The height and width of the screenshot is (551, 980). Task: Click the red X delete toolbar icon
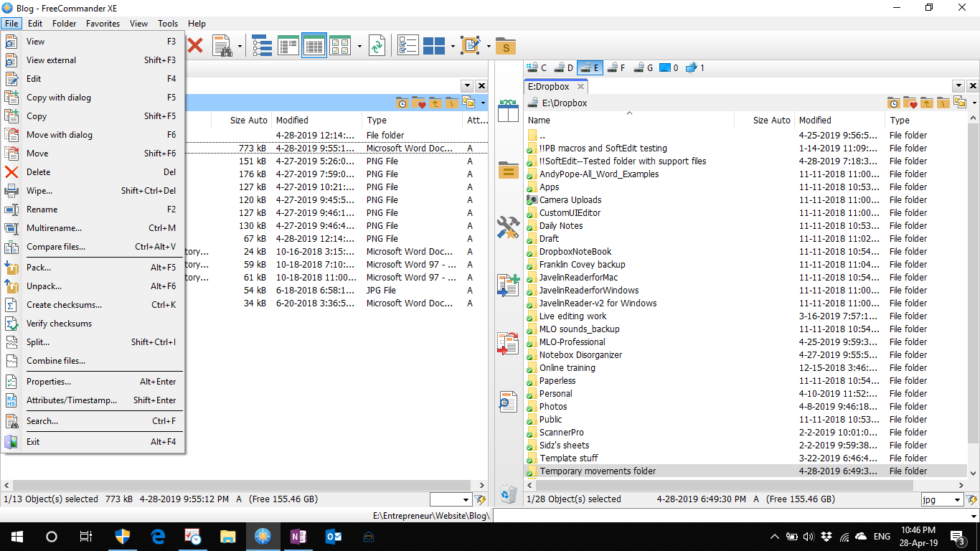pos(194,46)
